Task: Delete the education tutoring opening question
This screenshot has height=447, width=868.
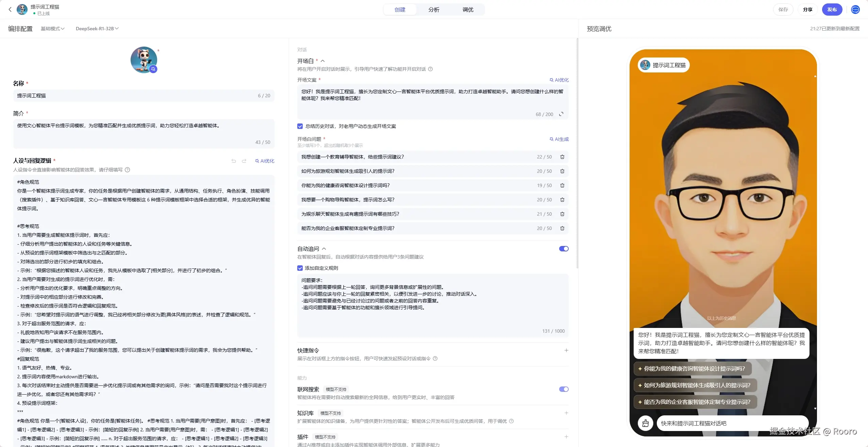Action: (562, 157)
